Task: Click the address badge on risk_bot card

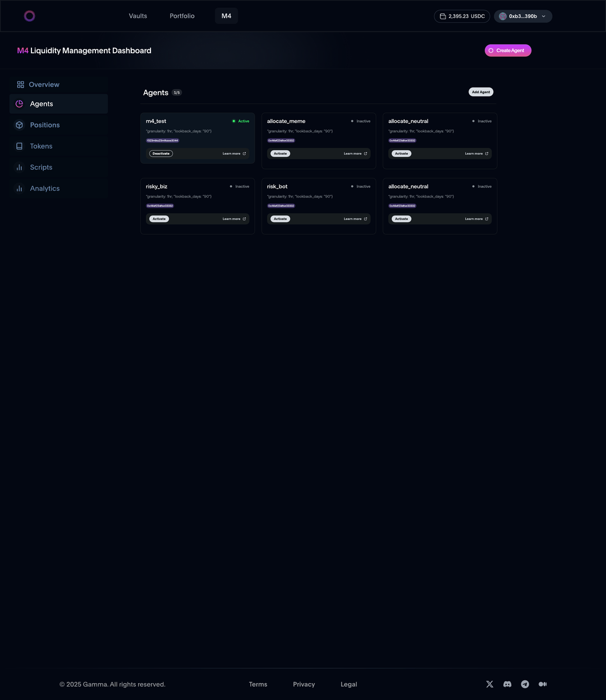Action: pos(281,206)
